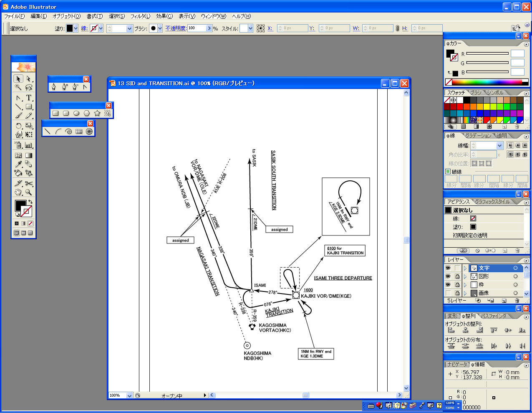Select the Zoom magnifier tool
The width and height of the screenshot is (532, 413).
(29, 192)
